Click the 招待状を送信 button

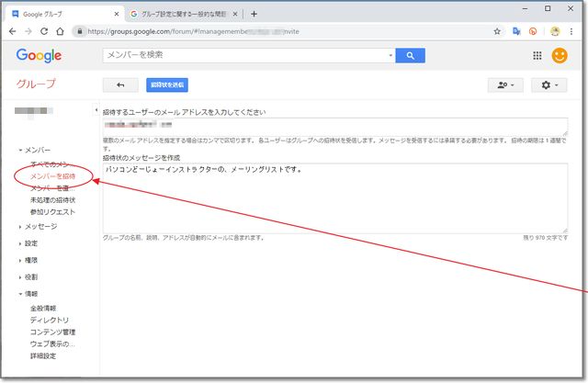pos(167,84)
